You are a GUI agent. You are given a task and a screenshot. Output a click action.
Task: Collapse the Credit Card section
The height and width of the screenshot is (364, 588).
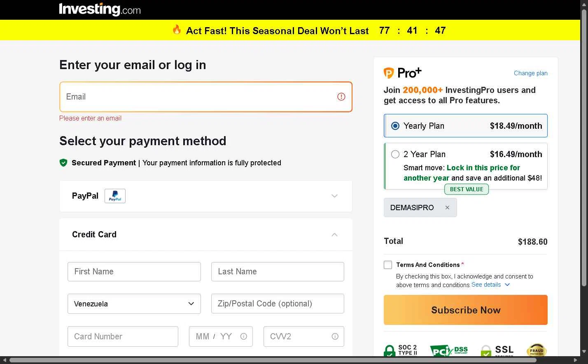[334, 234]
